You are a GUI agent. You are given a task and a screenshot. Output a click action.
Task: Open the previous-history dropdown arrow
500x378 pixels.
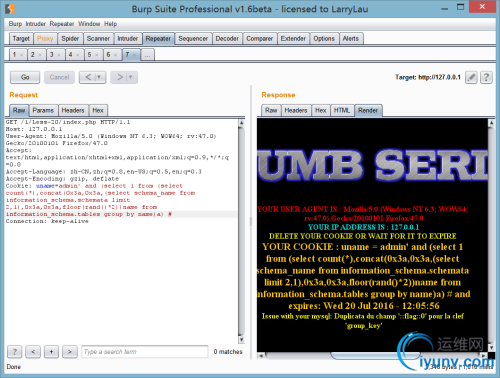point(100,77)
